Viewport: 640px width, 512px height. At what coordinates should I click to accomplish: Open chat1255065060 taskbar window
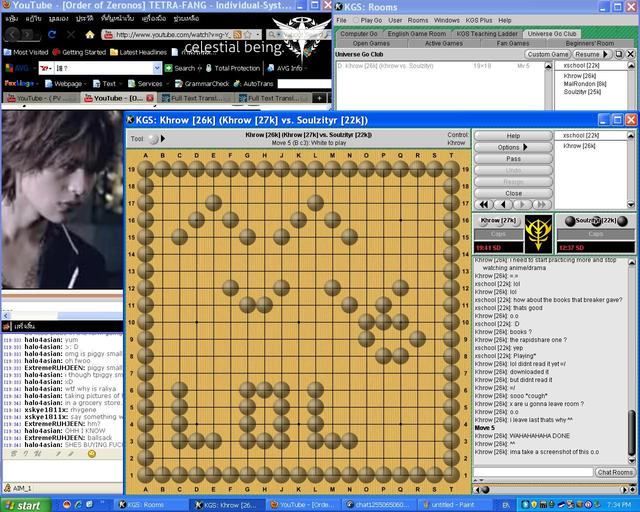point(378,505)
